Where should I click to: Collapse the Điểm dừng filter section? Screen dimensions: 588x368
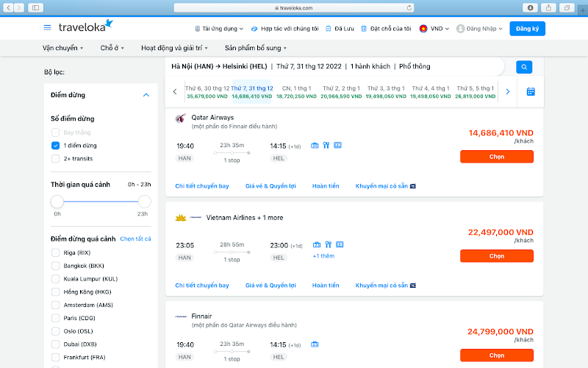[x=146, y=95]
